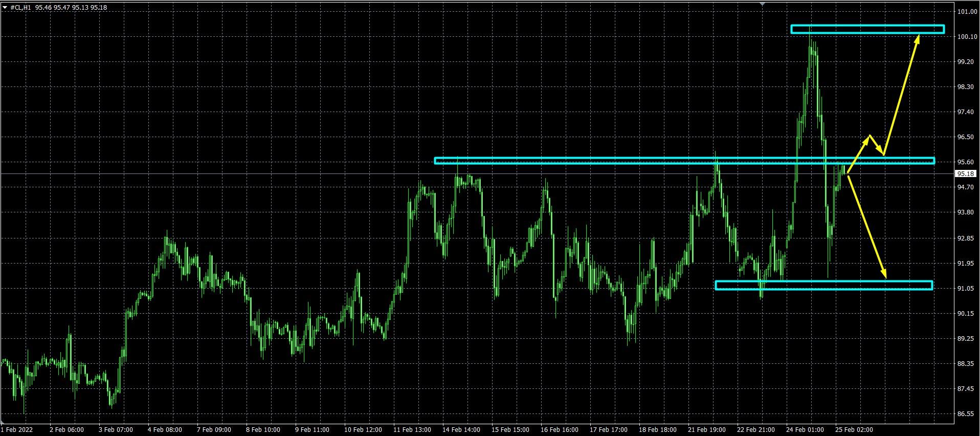
Task: Click the 16 Feb 16:00 time label
Action: pos(560,430)
